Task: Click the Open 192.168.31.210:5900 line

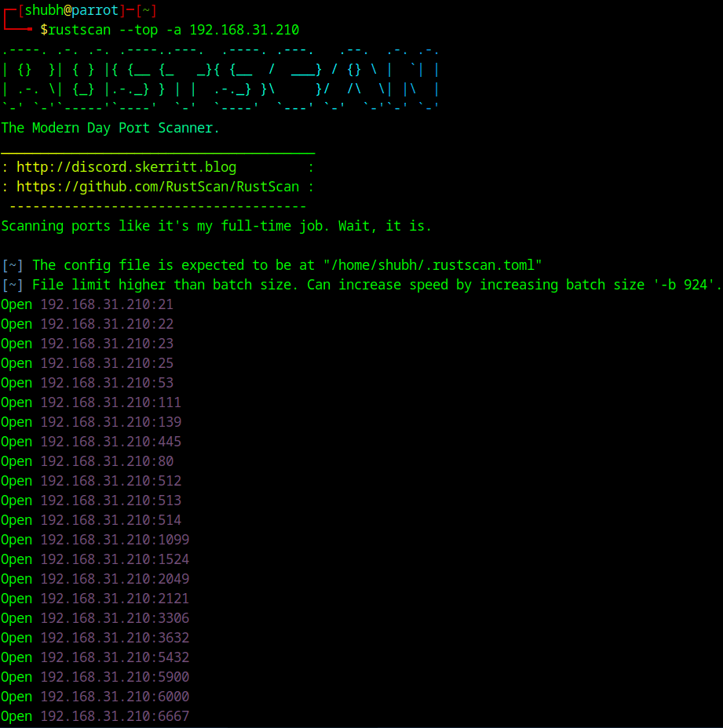Action: [x=95, y=677]
